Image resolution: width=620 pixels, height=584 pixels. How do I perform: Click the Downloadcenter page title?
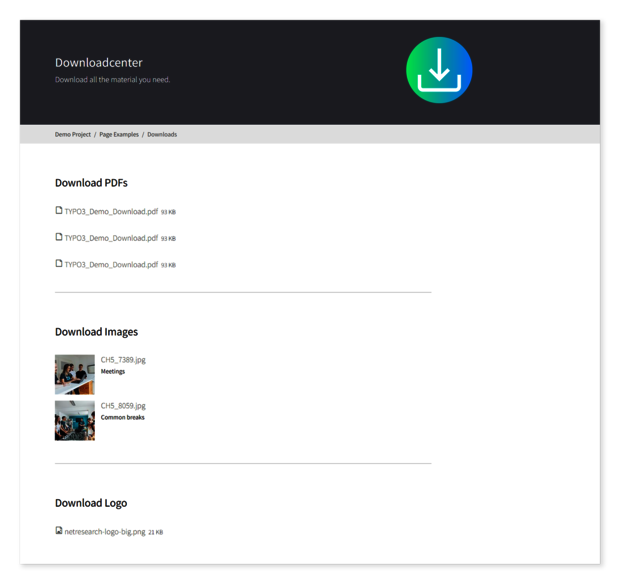pyautogui.click(x=99, y=63)
